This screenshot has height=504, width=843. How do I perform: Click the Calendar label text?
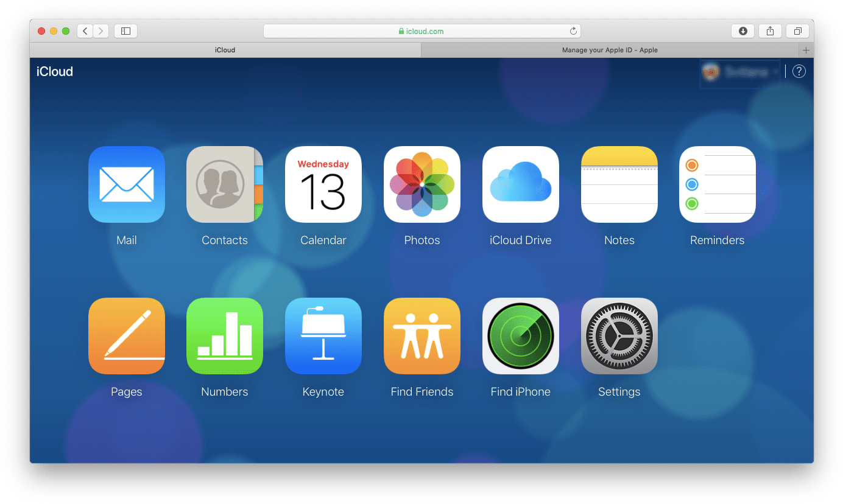coord(323,240)
